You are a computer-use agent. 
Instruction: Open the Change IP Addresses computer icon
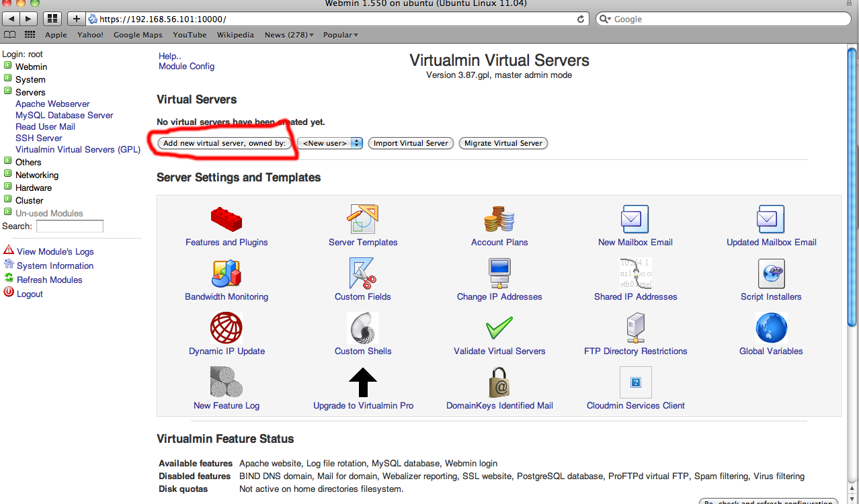[x=499, y=274]
